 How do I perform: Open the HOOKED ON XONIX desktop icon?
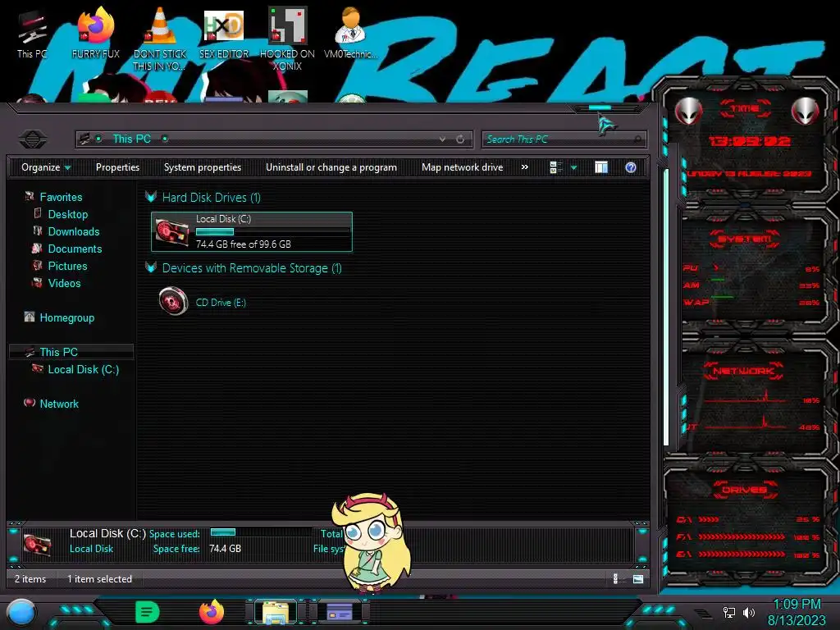(x=287, y=39)
